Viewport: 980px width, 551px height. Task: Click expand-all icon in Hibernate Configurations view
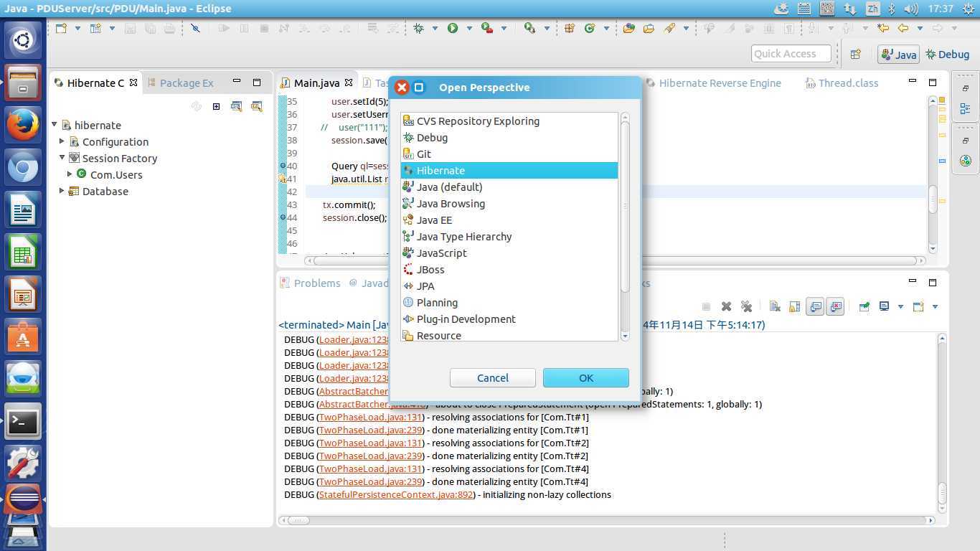pos(216,106)
